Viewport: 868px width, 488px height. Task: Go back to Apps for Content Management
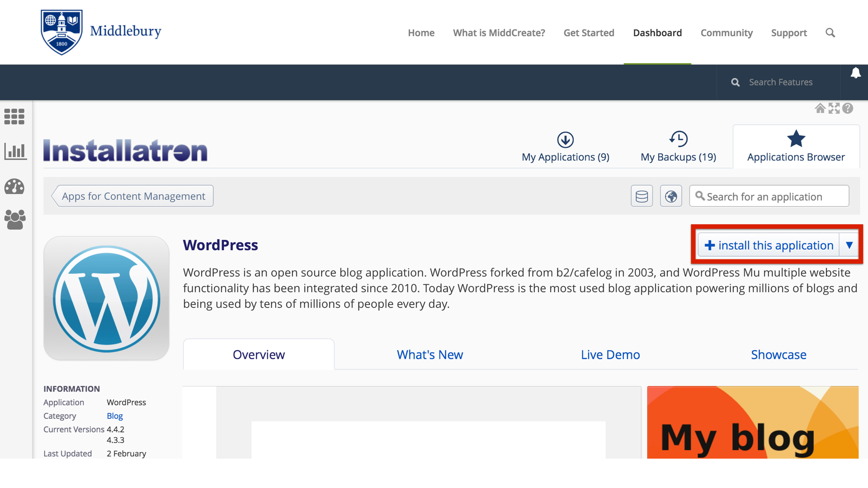click(133, 196)
